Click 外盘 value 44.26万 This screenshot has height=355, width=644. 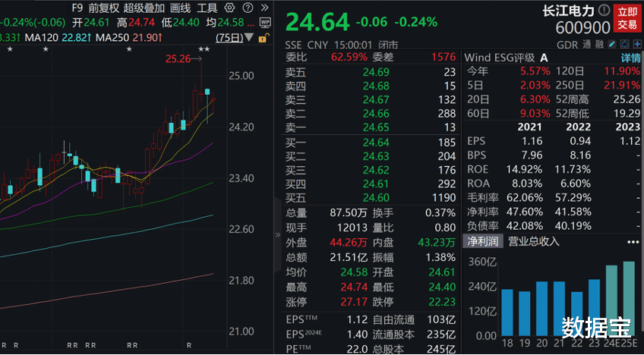point(349,243)
